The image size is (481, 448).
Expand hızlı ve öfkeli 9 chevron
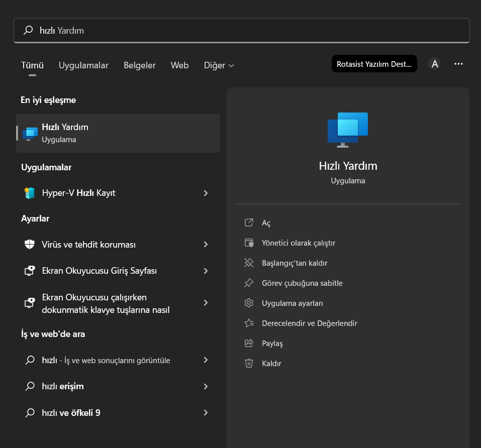coord(206,413)
